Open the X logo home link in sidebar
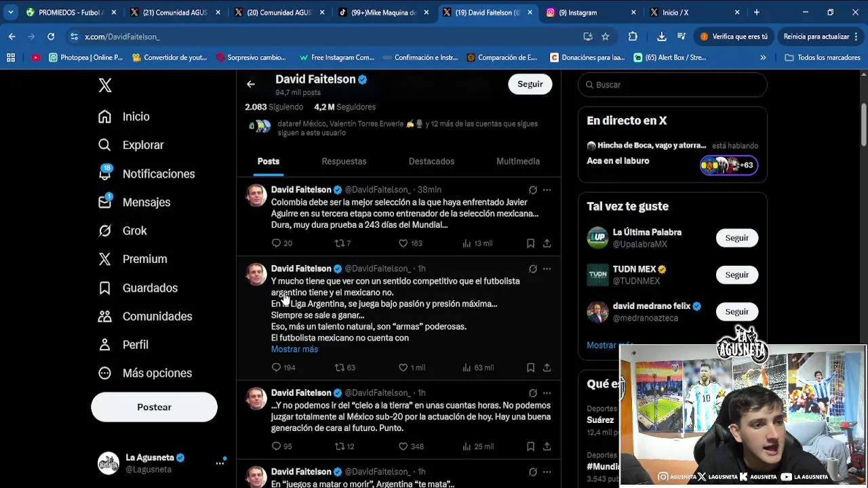Image resolution: width=868 pixels, height=488 pixels. [105, 85]
